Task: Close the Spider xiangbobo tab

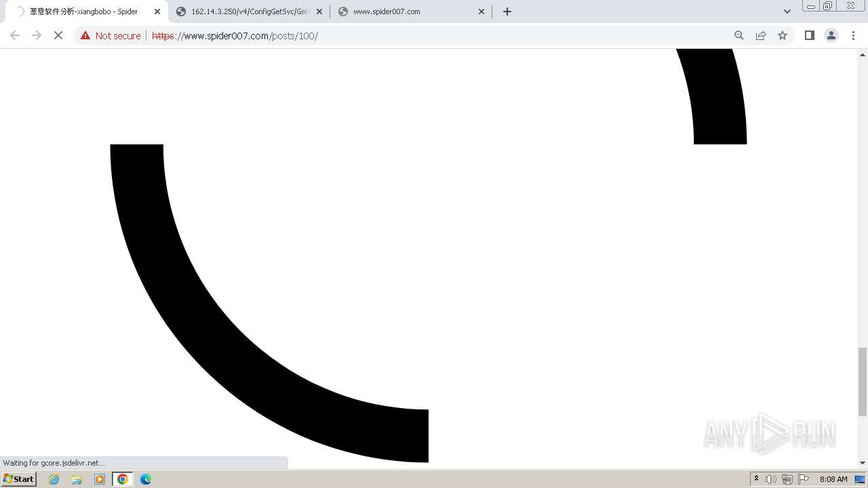Action: 157,12
